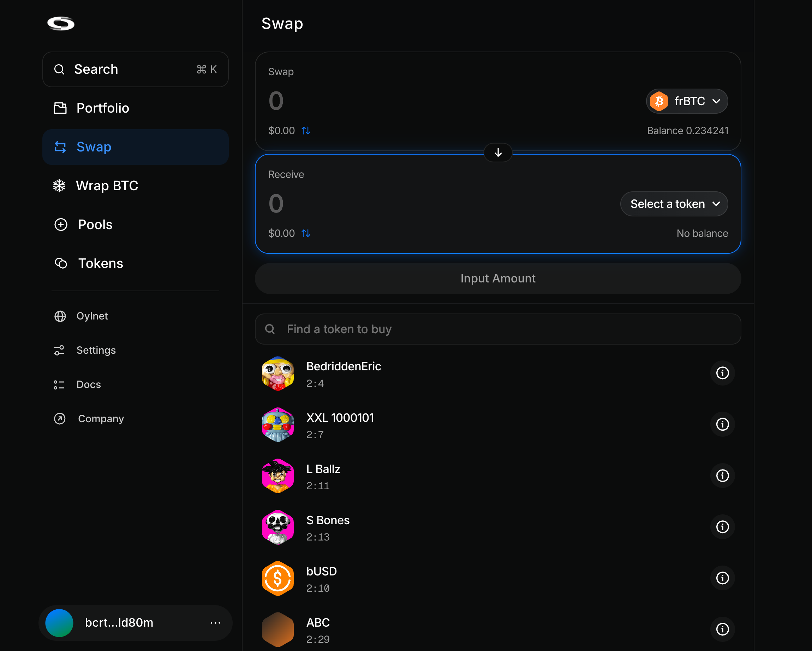Open the Pools section
This screenshot has width=812, height=651.
(x=135, y=225)
